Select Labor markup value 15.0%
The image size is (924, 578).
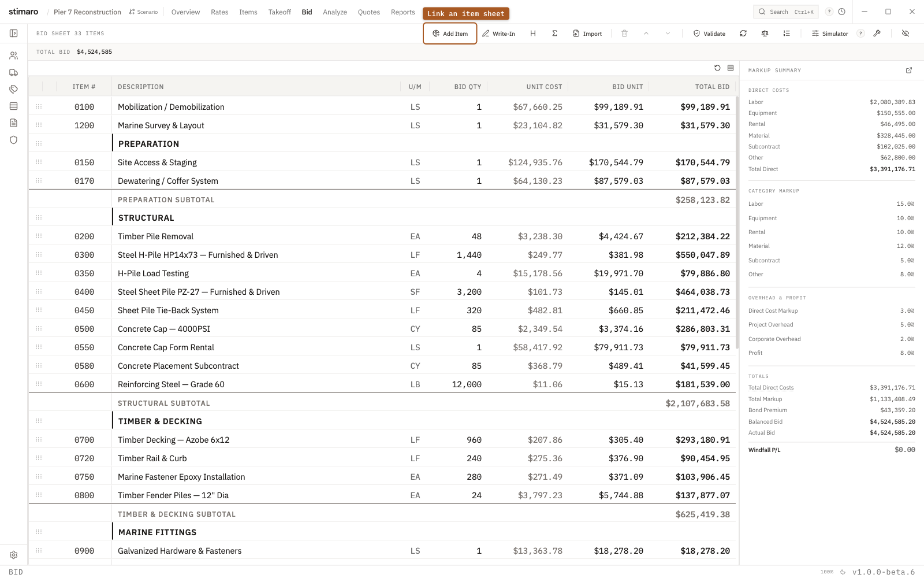click(x=906, y=204)
